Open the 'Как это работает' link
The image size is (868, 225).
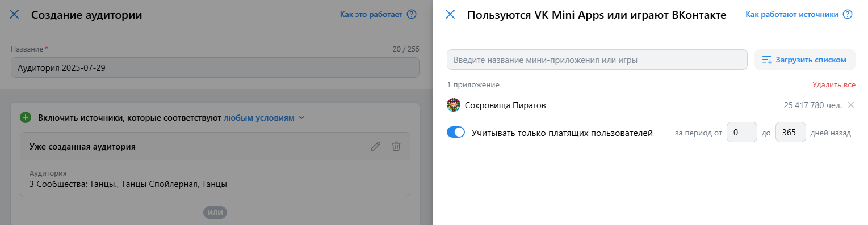pos(371,15)
